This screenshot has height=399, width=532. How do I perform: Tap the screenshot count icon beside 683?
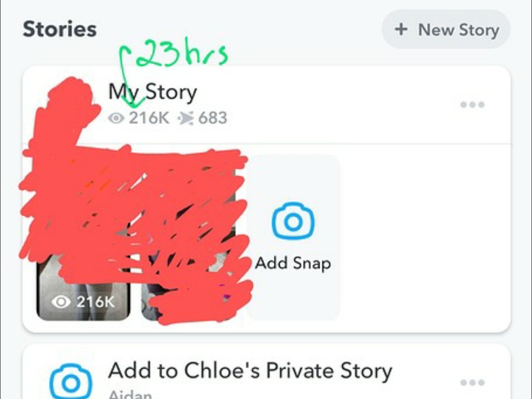click(x=186, y=118)
